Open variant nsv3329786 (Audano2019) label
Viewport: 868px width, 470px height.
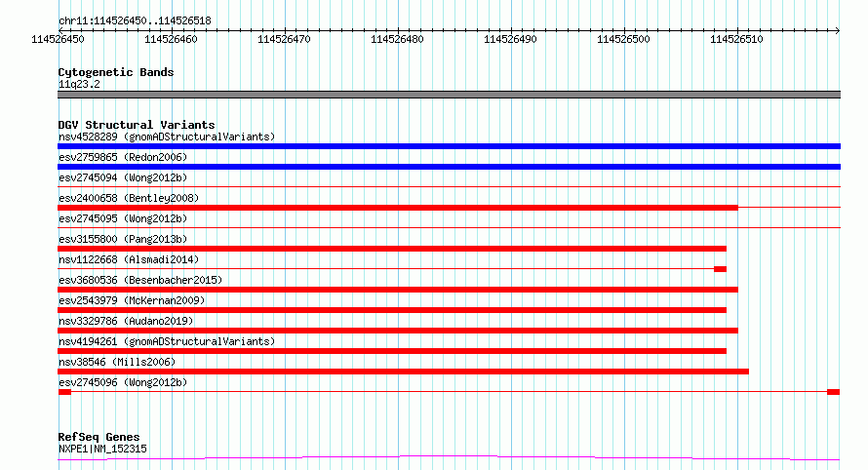point(126,321)
